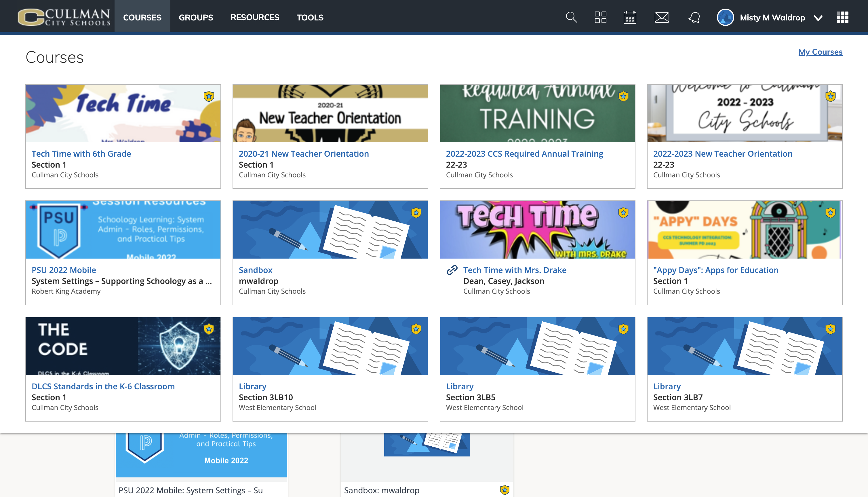Image resolution: width=868 pixels, height=497 pixels.
Task: Click Misty M Waldrop user name
Action: coord(772,18)
